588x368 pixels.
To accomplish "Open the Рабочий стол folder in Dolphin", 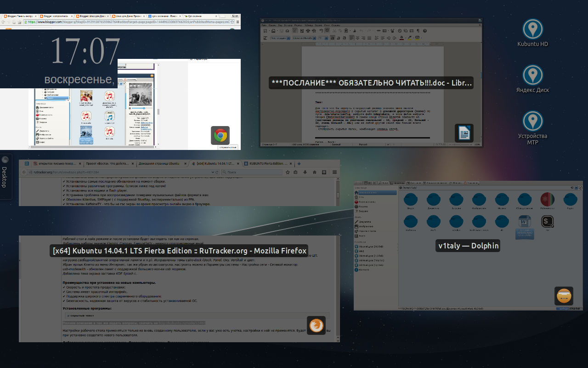I will click(x=548, y=201).
